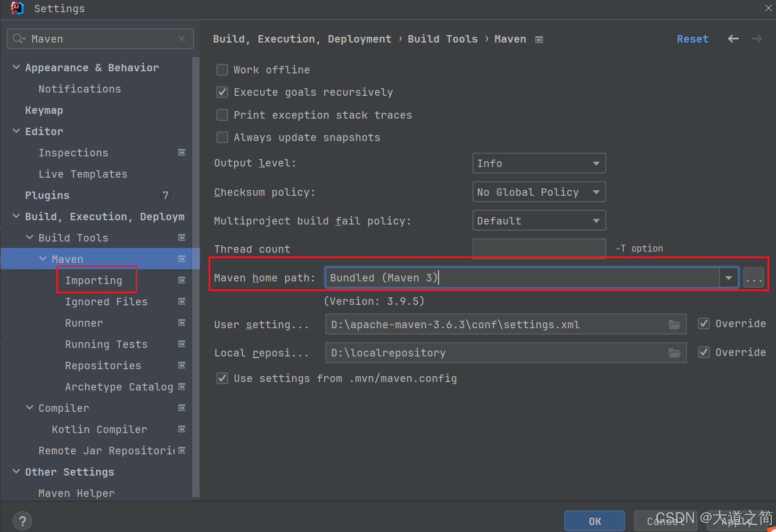Toggle Override for Local repository
The image size is (776, 532).
[x=704, y=352]
